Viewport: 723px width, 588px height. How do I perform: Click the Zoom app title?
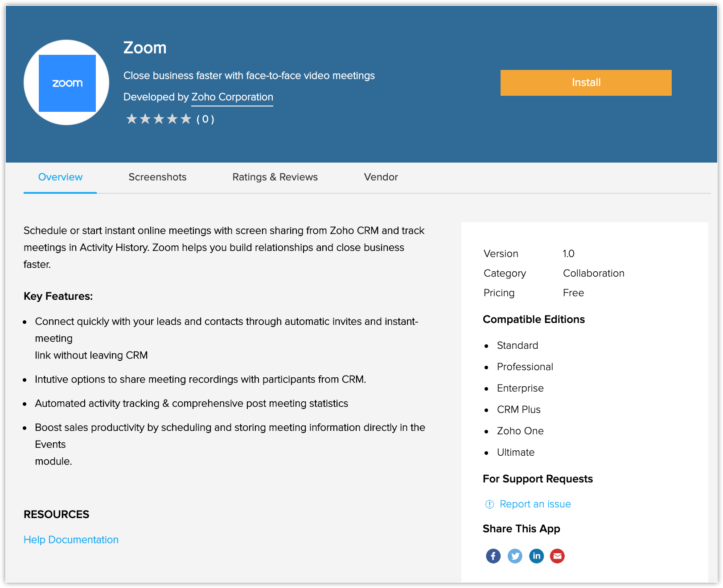point(145,48)
